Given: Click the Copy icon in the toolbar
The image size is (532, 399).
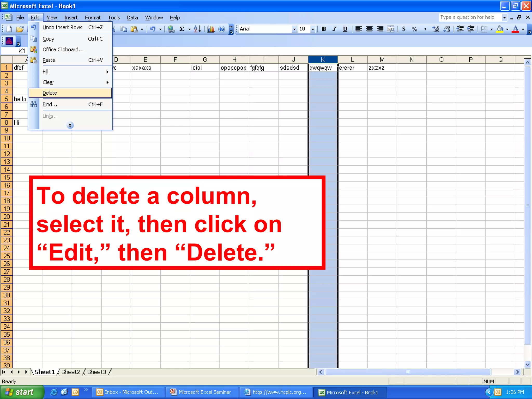Looking at the screenshot, I should (124, 29).
